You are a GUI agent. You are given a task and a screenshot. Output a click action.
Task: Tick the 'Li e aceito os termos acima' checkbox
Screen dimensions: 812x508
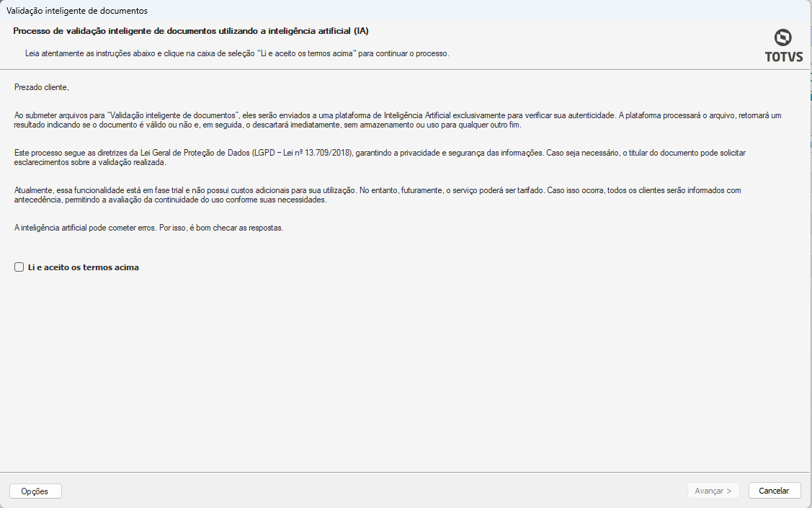19,267
